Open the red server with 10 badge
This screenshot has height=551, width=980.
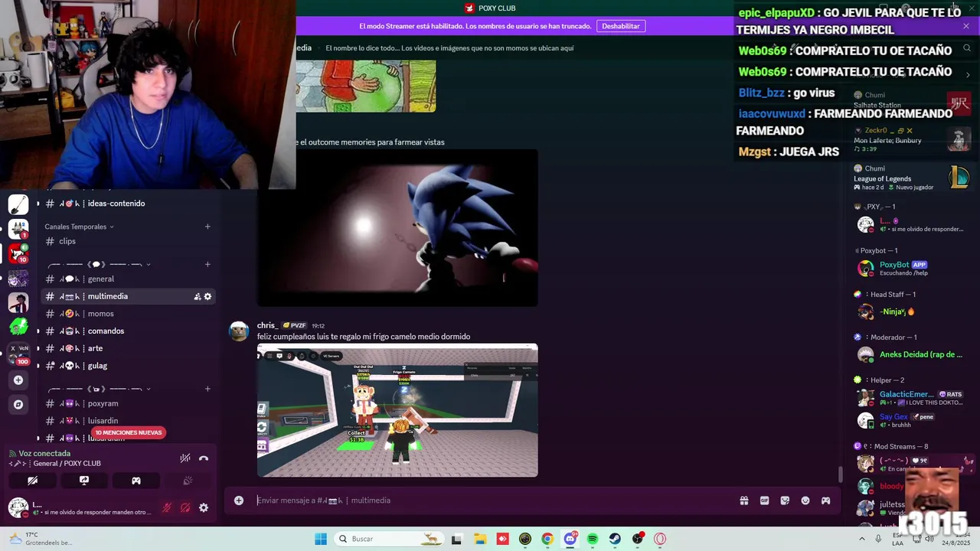tap(18, 253)
